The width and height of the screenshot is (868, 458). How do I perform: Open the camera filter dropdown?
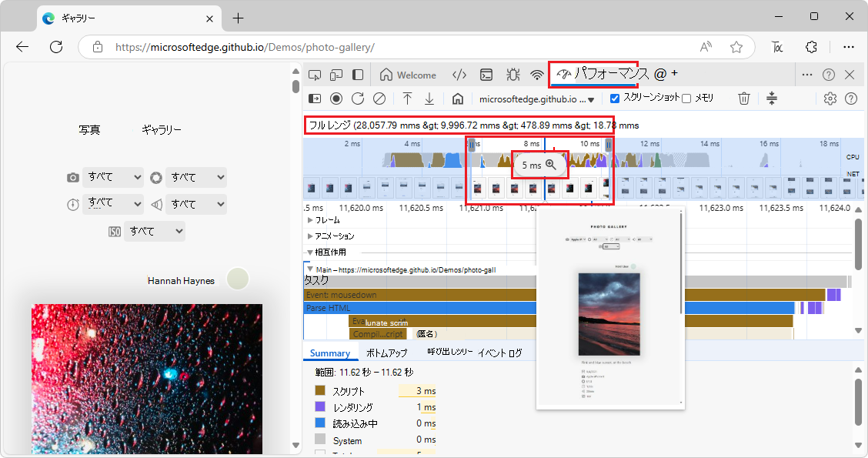113,177
